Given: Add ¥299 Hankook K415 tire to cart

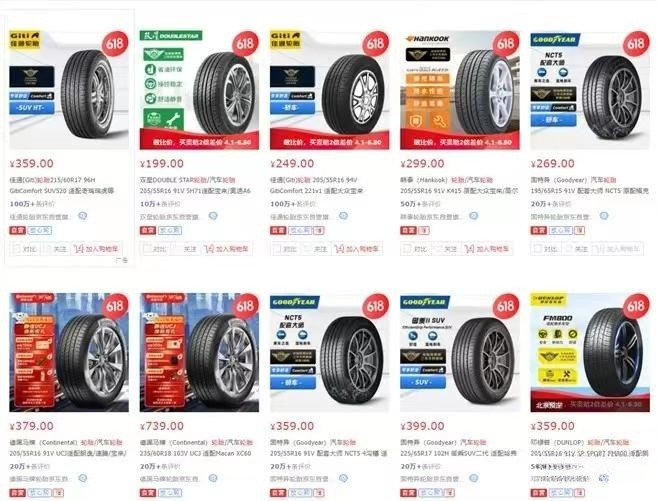Looking at the screenshot, I should tap(487, 249).
